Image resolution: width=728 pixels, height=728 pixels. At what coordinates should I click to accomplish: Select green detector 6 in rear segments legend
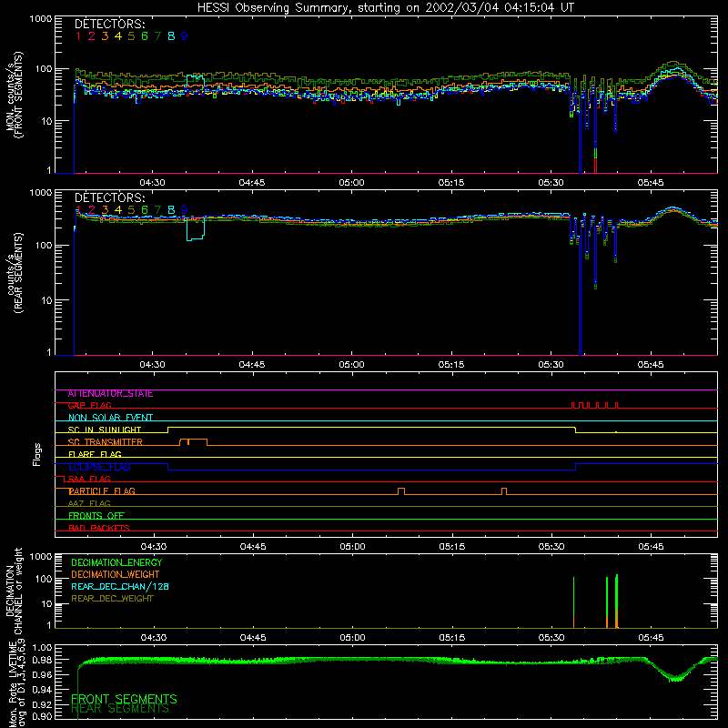point(145,210)
